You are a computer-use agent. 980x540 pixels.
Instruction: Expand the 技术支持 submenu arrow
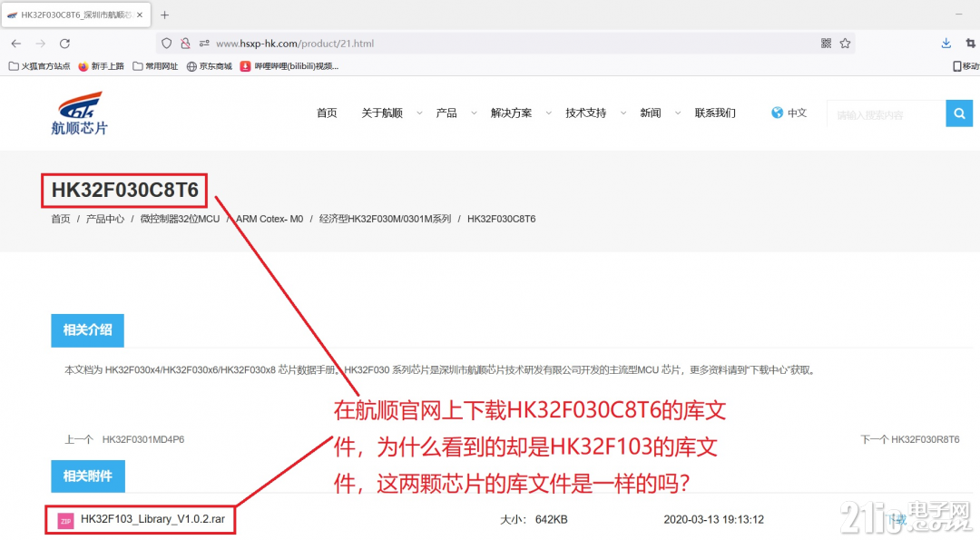point(623,113)
